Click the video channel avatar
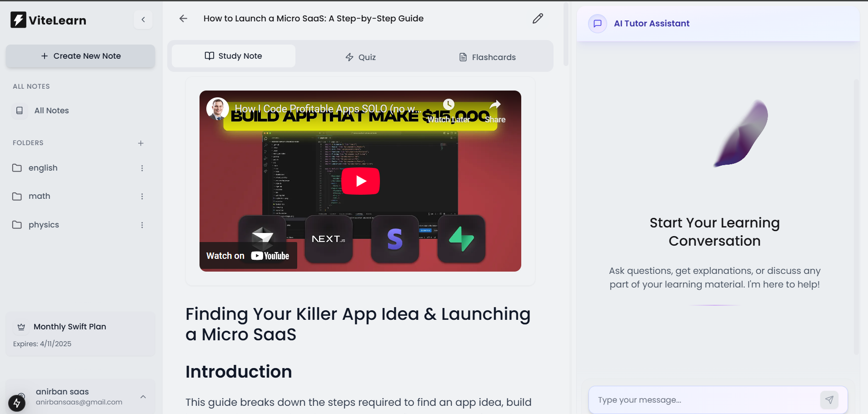Viewport: 868px width, 414px height. click(217, 109)
